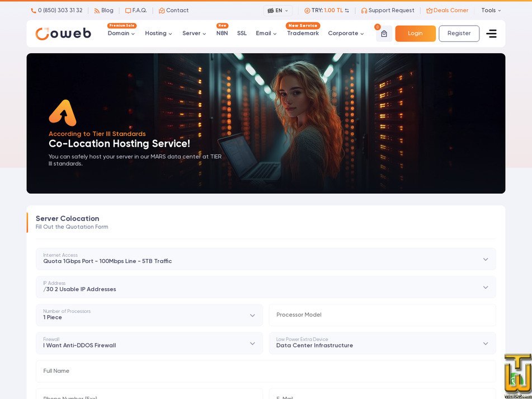Image resolution: width=532 pixels, height=399 pixels.
Task: Click the phone icon next to 0 (850) 303 31 32
Action: [x=34, y=10]
